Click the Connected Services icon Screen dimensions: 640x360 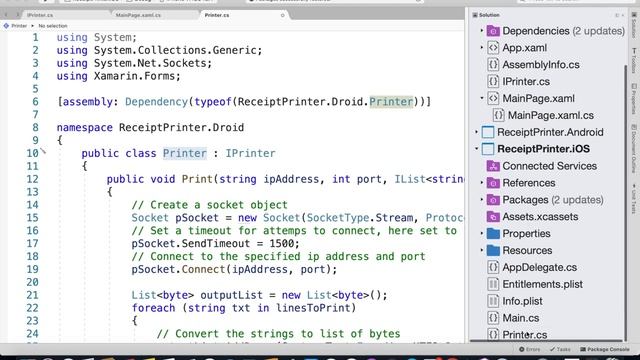[x=493, y=166]
